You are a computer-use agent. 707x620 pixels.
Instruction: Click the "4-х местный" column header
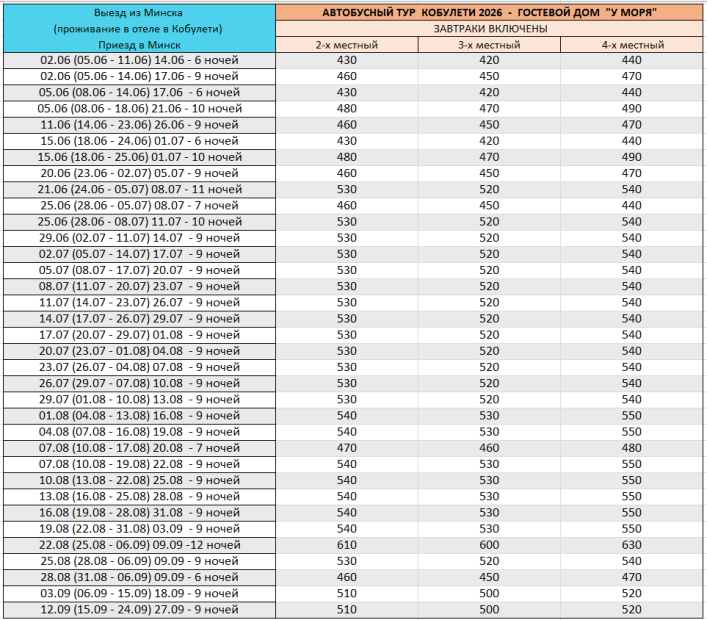tap(631, 45)
